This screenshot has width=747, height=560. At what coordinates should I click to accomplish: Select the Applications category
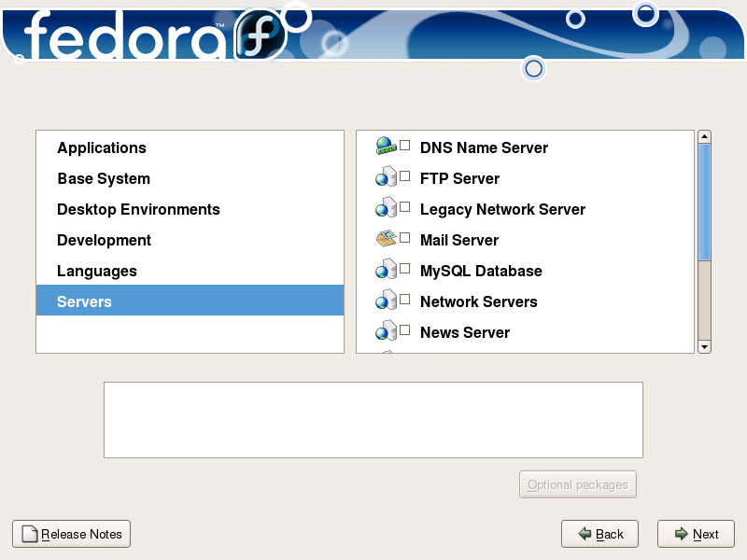[x=190, y=147]
